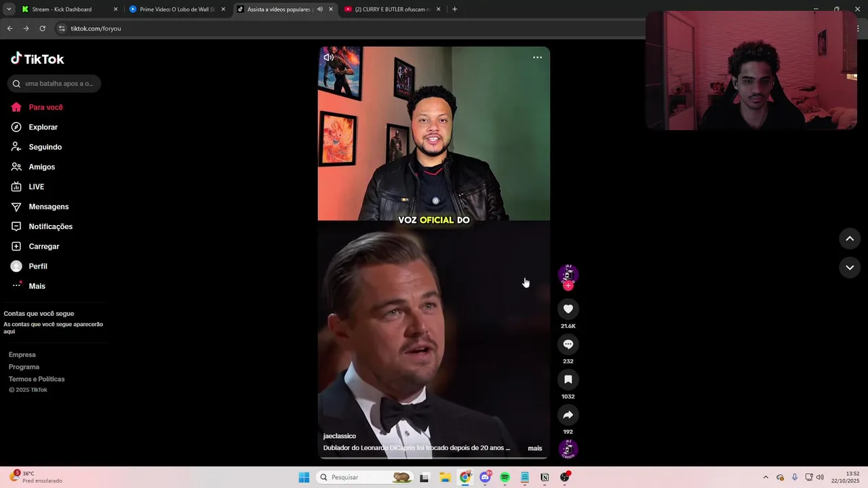Open OBS Studio from the taskbar
The width and height of the screenshot is (868, 488).
pos(564,477)
